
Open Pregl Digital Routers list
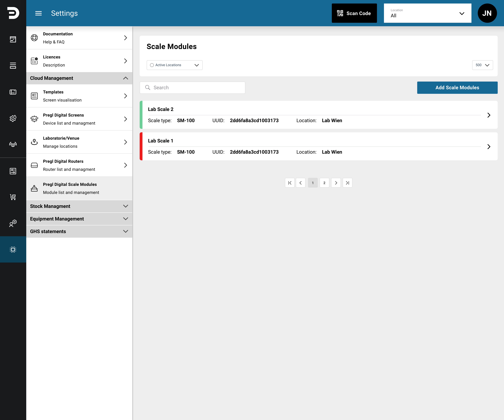point(79,165)
